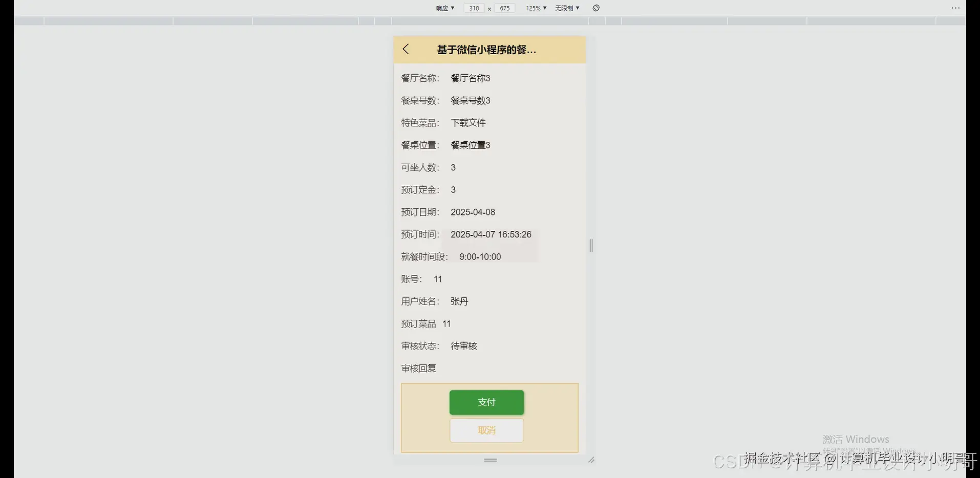Image resolution: width=980 pixels, height=478 pixels.
Task: Click the 取消 cancel button
Action: [486, 430]
